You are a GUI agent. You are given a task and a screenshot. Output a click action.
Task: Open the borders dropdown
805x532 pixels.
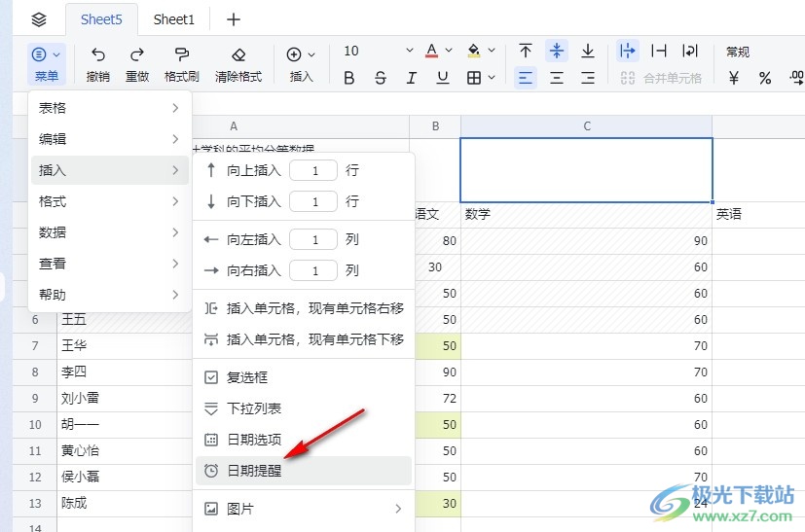(x=481, y=78)
